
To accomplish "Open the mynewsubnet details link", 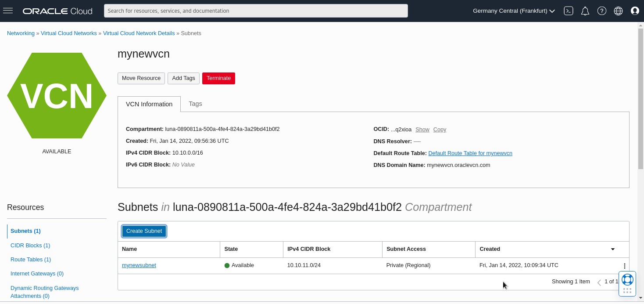I will (139, 265).
